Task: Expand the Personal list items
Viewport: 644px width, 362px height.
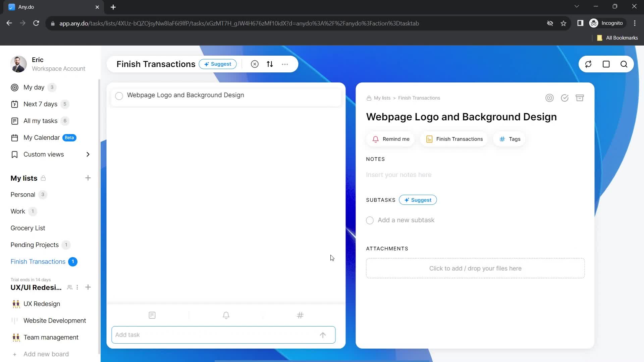Action: [23, 194]
